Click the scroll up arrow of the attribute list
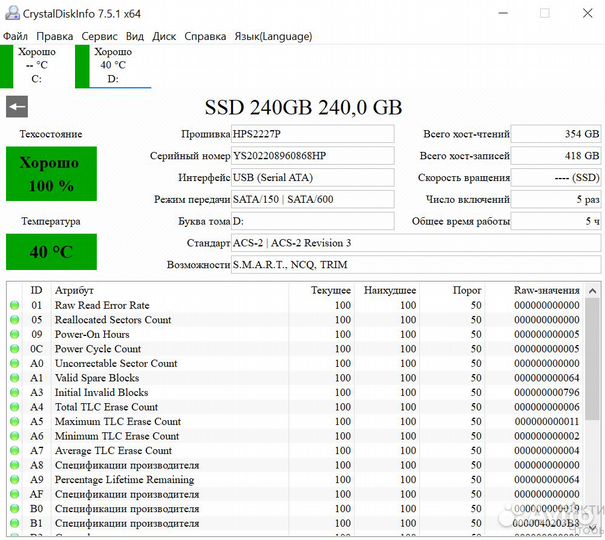This screenshot has height=540, width=605. [593, 291]
